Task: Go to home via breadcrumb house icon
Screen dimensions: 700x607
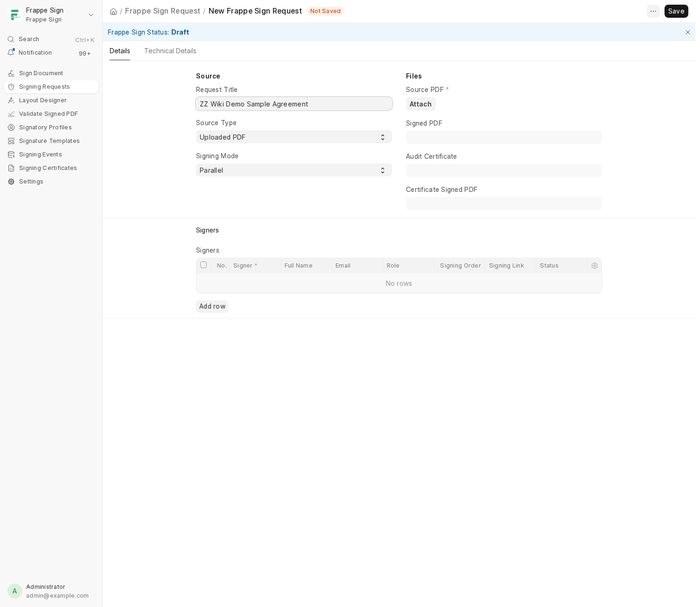Action: [113, 11]
